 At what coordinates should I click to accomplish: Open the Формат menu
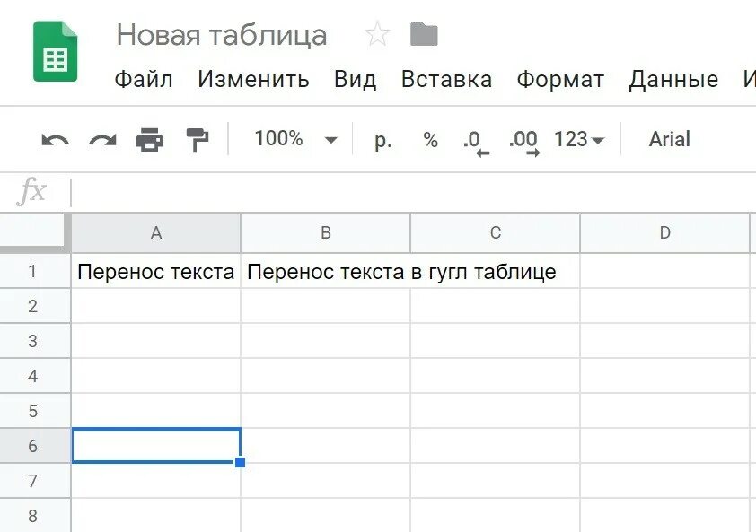(560, 79)
